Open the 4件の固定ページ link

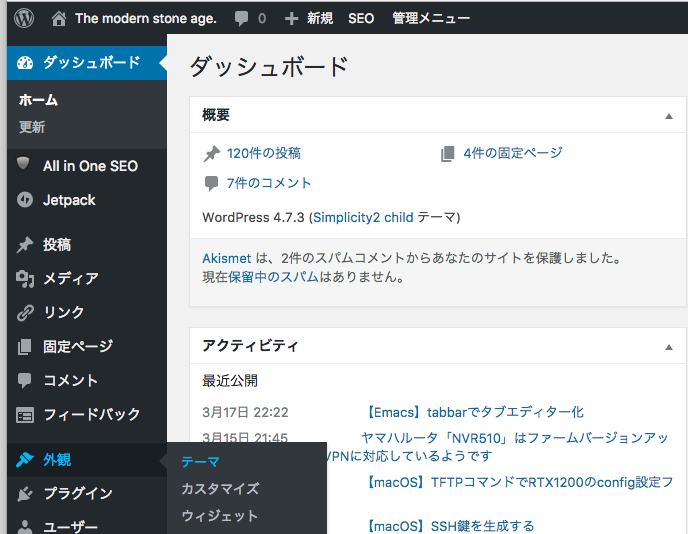[513, 153]
